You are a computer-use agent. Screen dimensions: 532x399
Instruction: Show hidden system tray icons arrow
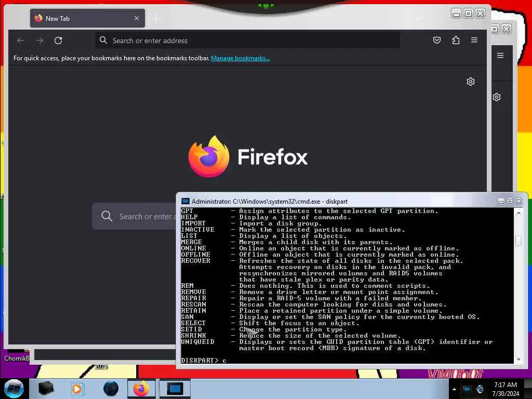454,389
